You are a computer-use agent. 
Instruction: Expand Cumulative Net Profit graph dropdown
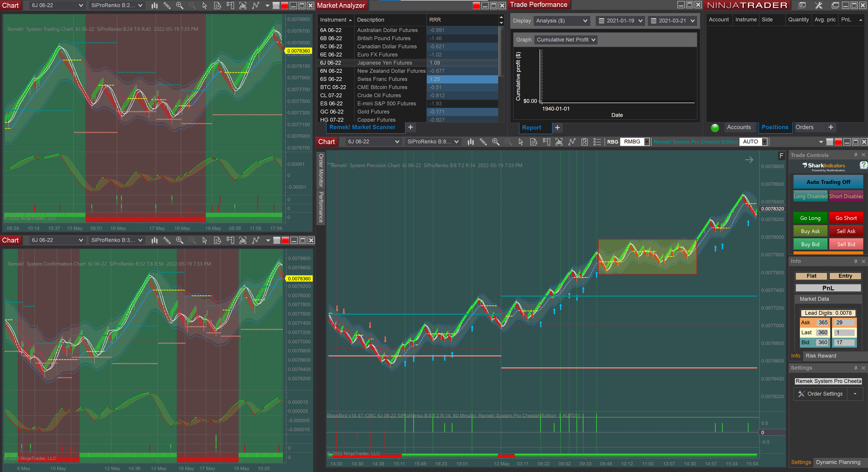(566, 40)
